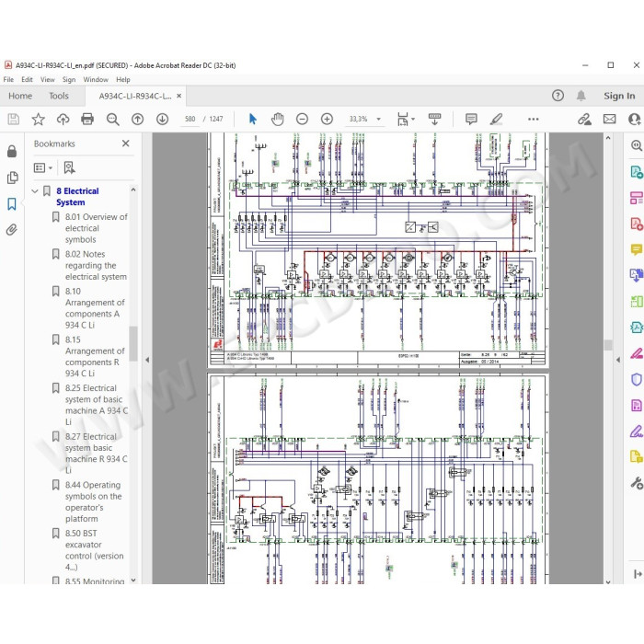Open the zoom level dropdown
Image resolution: width=644 pixels, height=644 pixels.
[379, 119]
